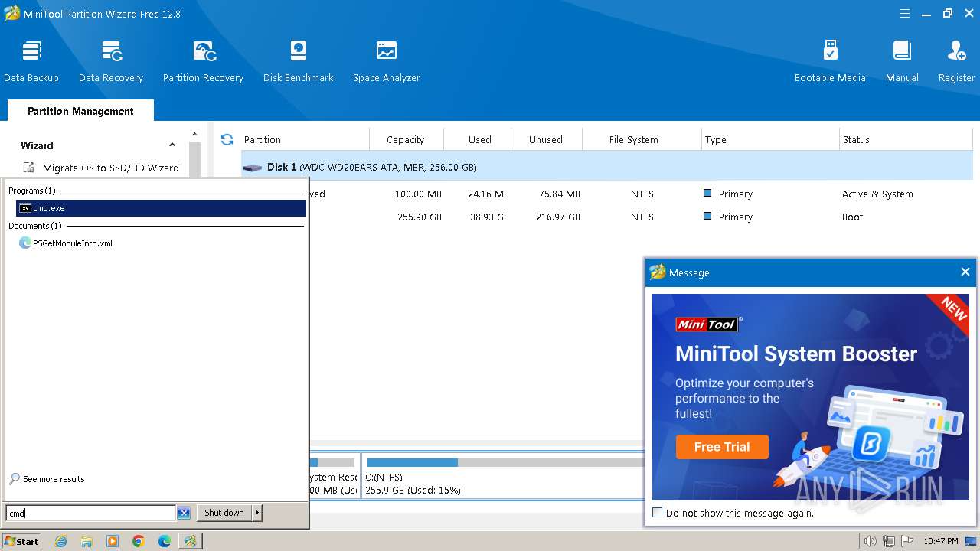Image resolution: width=980 pixels, height=551 pixels.
Task: Click the Type column header
Action: click(x=716, y=139)
